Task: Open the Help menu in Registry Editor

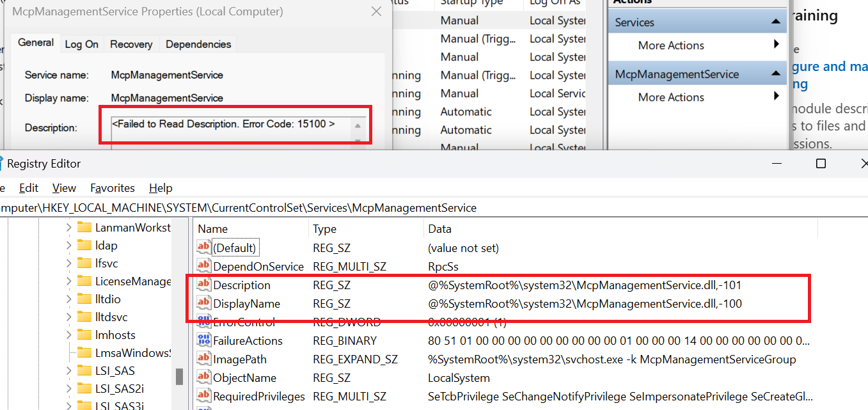Action: pyautogui.click(x=161, y=188)
